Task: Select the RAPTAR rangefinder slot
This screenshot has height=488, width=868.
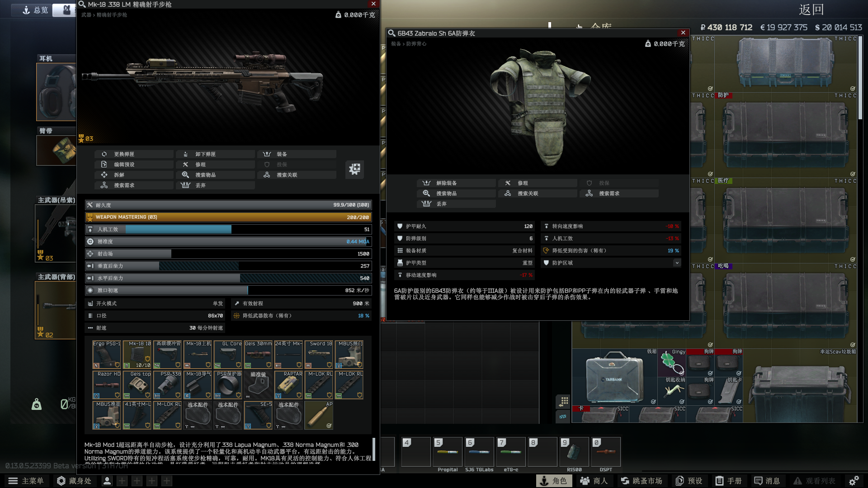Action: click(288, 385)
